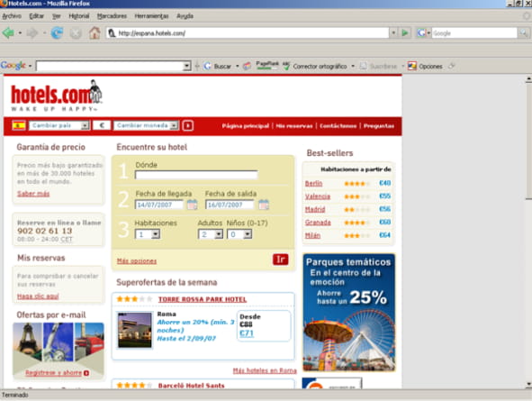
Task: Open the Back button history arrow
Action: point(20,33)
